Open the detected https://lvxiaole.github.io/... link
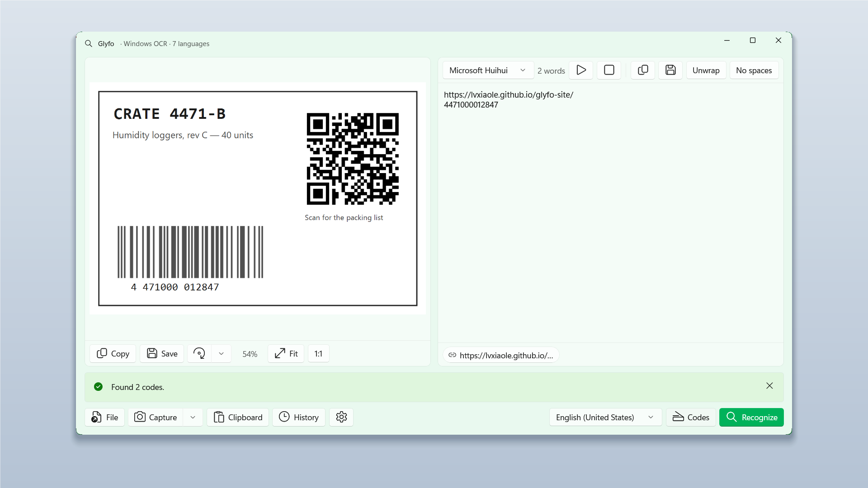The image size is (868, 488). pyautogui.click(x=501, y=355)
